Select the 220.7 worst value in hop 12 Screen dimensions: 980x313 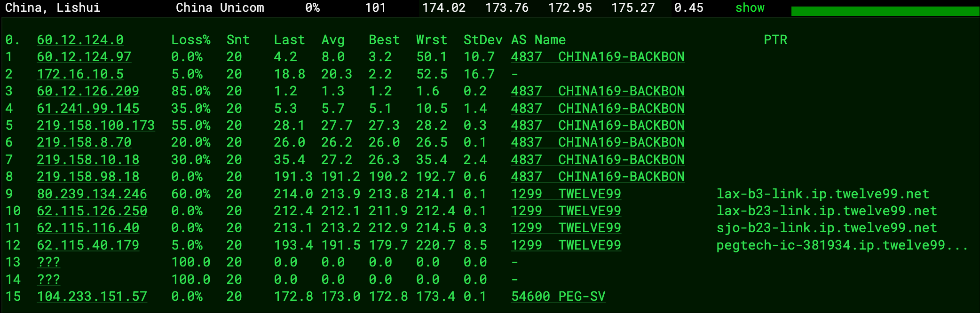436,245
